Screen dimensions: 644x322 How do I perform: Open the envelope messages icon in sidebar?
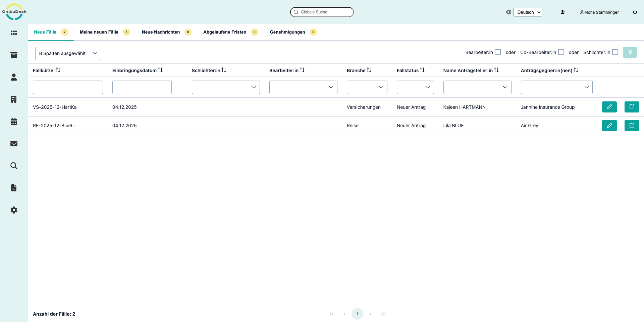point(14,144)
